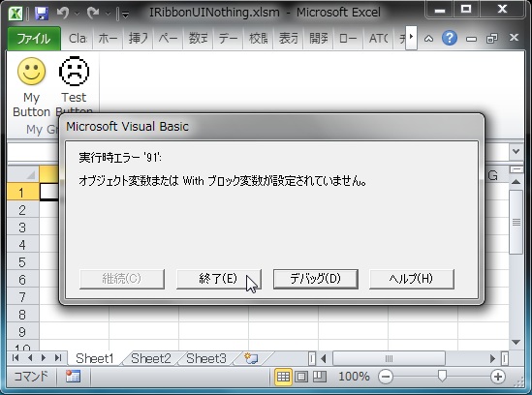Viewport: 532px width, 395px height.
Task: Select row header 7
Action: pyautogui.click(x=22, y=297)
